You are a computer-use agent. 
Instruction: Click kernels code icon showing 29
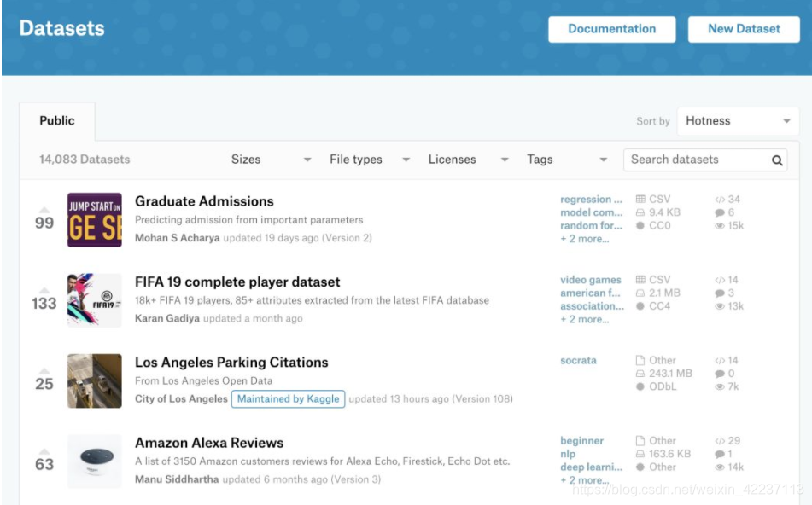click(720, 441)
